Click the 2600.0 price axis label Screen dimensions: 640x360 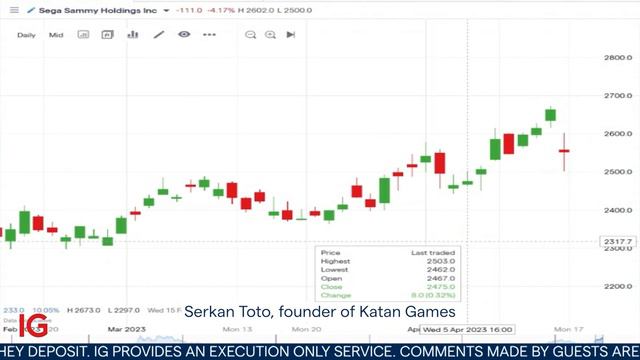618,133
